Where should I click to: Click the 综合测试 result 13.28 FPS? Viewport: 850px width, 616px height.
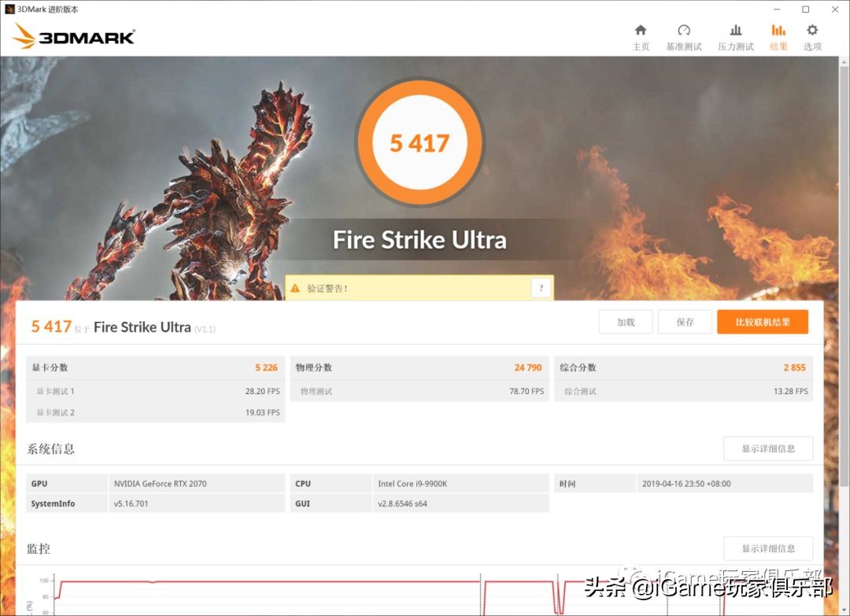[790, 391]
